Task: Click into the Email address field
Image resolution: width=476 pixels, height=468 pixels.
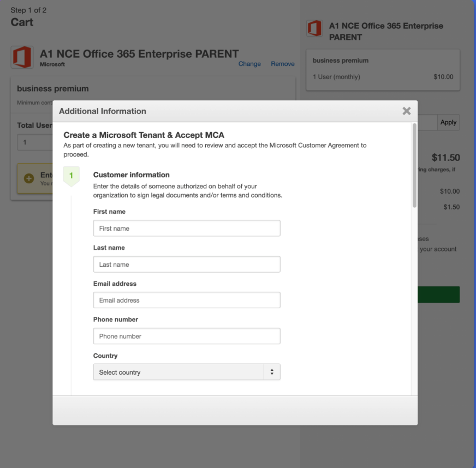Action: 187,300
